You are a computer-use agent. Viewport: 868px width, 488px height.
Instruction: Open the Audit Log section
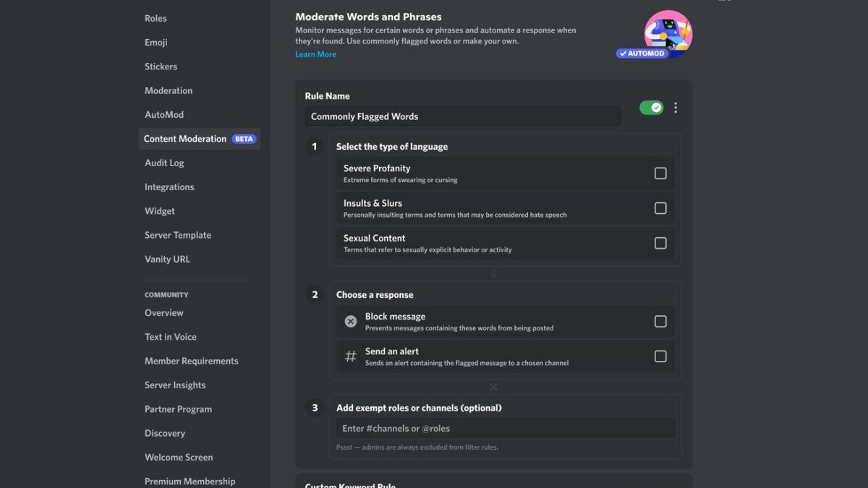point(164,163)
